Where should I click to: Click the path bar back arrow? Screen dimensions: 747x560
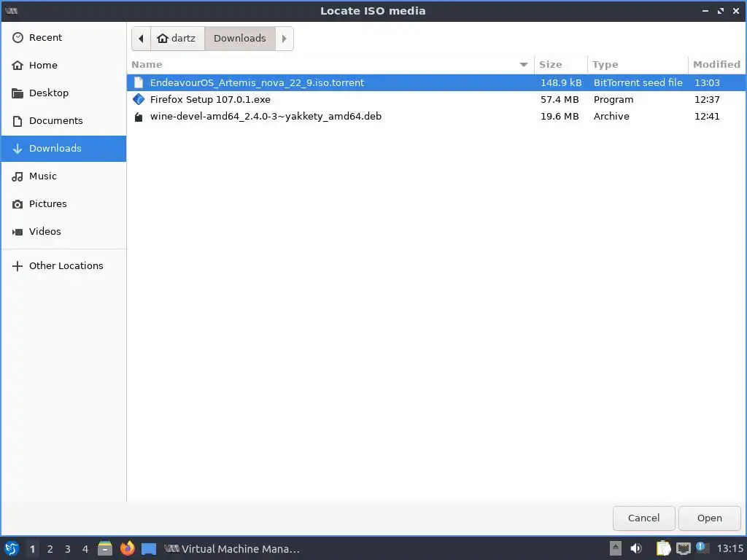tap(141, 39)
